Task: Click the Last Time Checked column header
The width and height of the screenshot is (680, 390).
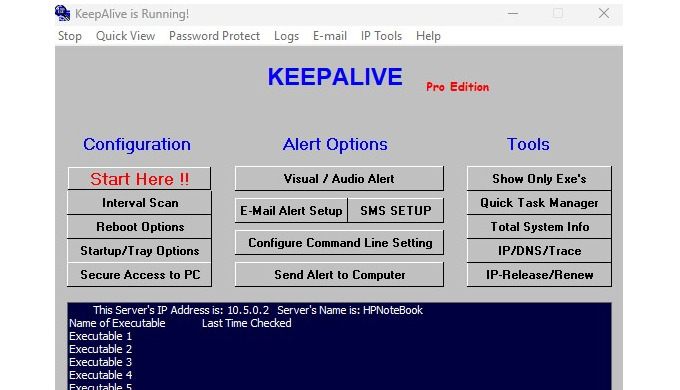Action: 246,323
